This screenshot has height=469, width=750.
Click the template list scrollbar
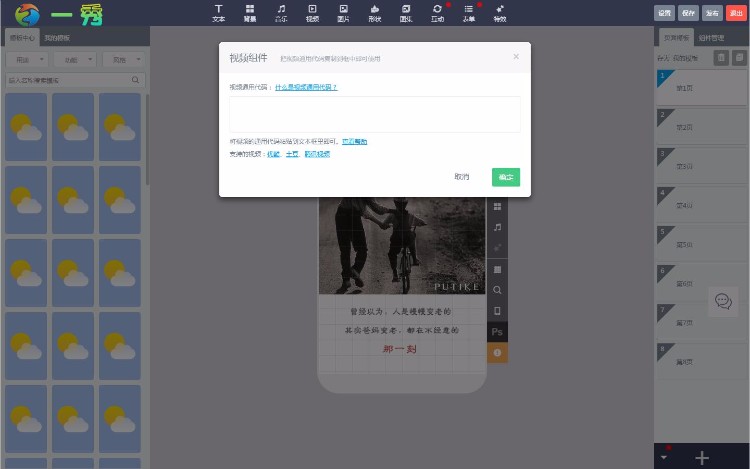[147, 140]
